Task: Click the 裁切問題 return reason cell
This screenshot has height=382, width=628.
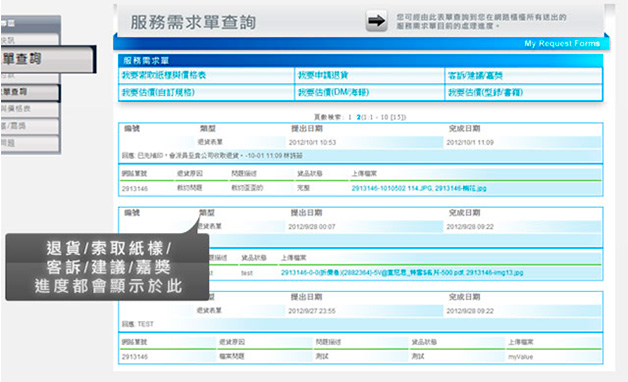Action: pyautogui.click(x=190, y=188)
